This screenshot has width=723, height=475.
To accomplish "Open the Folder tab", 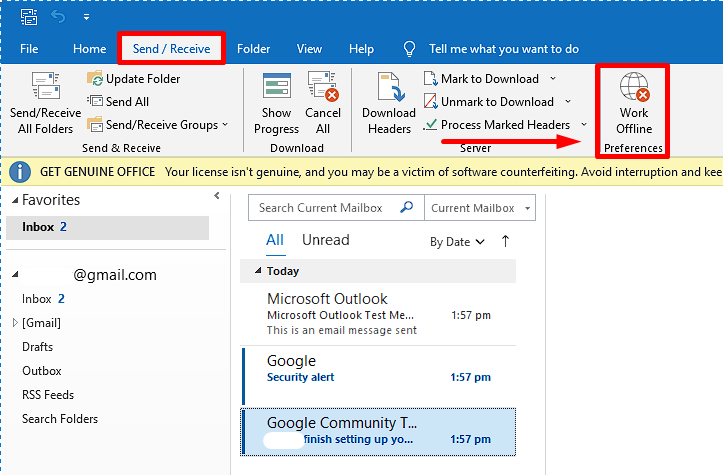I will pos(253,49).
